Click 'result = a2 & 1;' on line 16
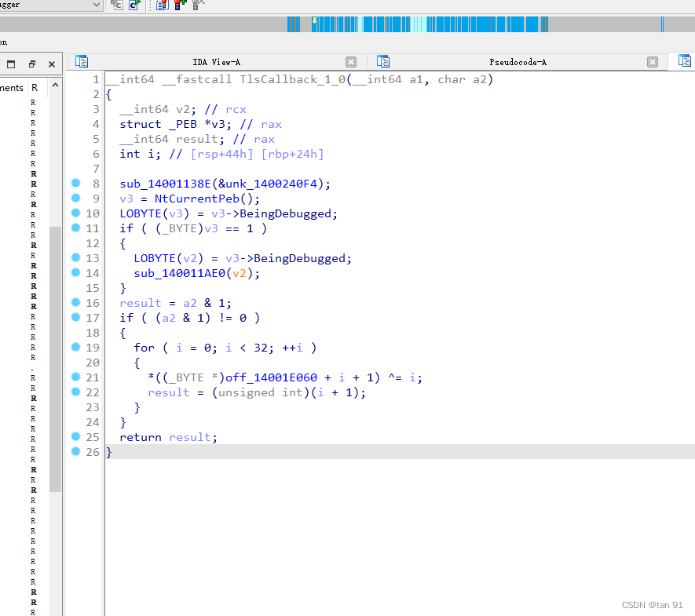This screenshot has width=695, height=616. click(176, 304)
